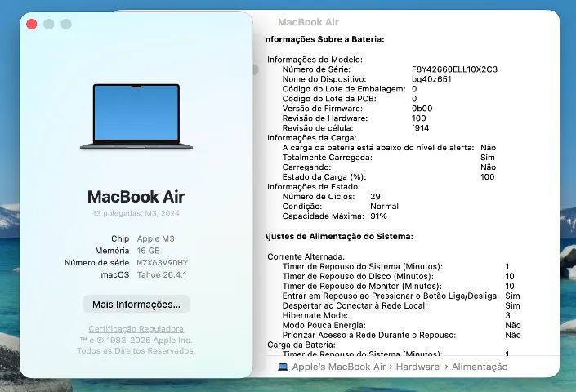576x392 pixels.
Task: Select Hardware in the path bar
Action: pyautogui.click(x=417, y=367)
